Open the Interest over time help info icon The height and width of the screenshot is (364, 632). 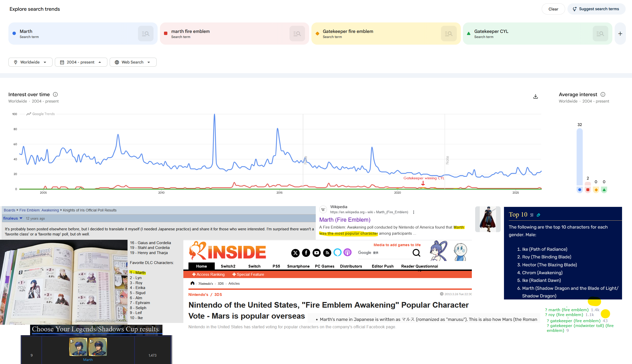click(x=55, y=94)
